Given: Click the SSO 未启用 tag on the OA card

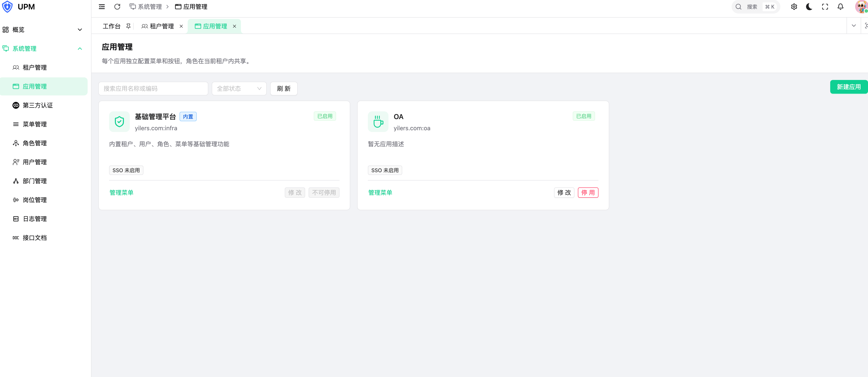Looking at the screenshot, I should coord(385,170).
